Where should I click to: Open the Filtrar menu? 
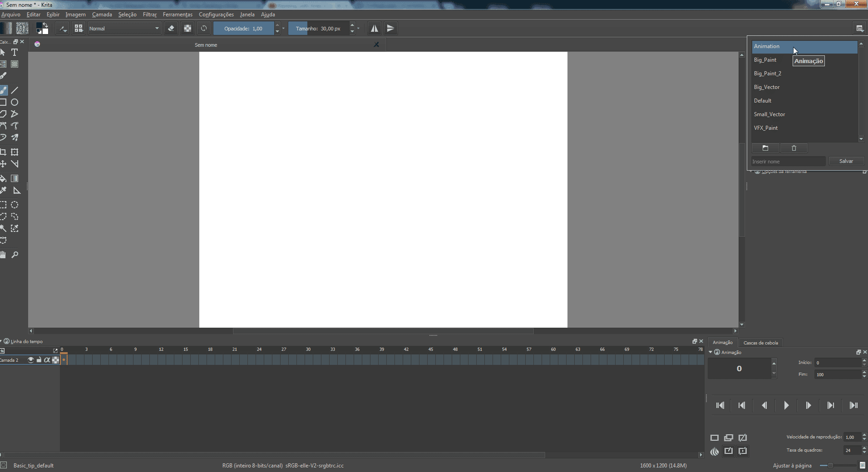click(x=150, y=14)
